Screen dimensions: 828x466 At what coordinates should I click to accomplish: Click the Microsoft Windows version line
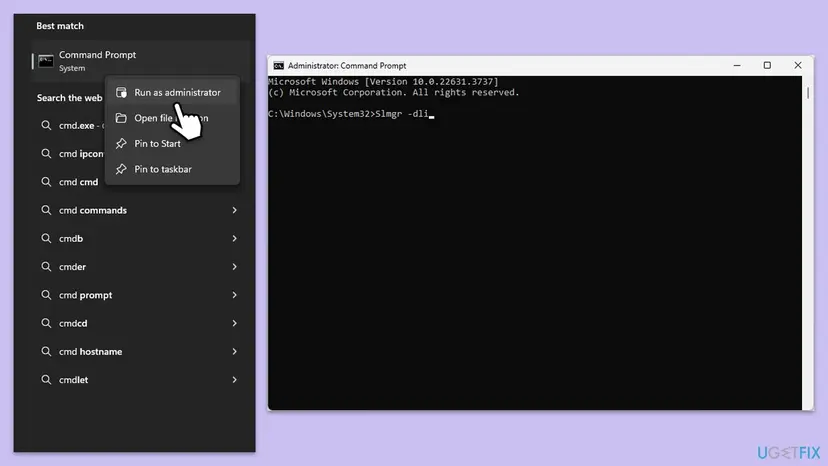click(383, 81)
